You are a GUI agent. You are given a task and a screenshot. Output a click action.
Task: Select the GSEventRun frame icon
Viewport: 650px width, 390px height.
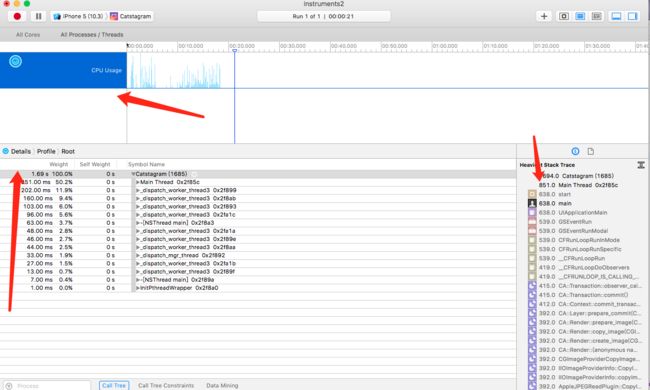[x=532, y=222]
